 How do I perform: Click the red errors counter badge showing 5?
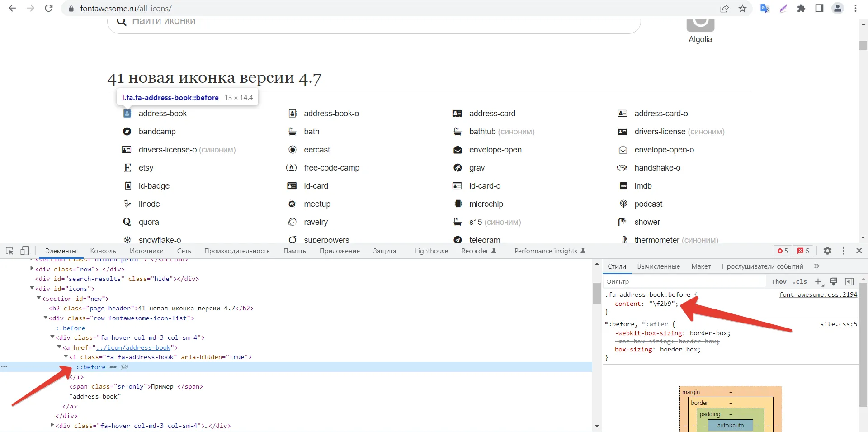pyautogui.click(x=783, y=251)
